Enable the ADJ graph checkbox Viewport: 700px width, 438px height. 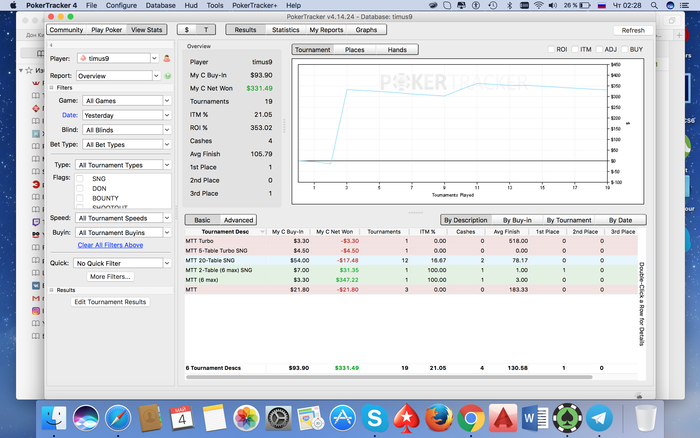coord(600,49)
